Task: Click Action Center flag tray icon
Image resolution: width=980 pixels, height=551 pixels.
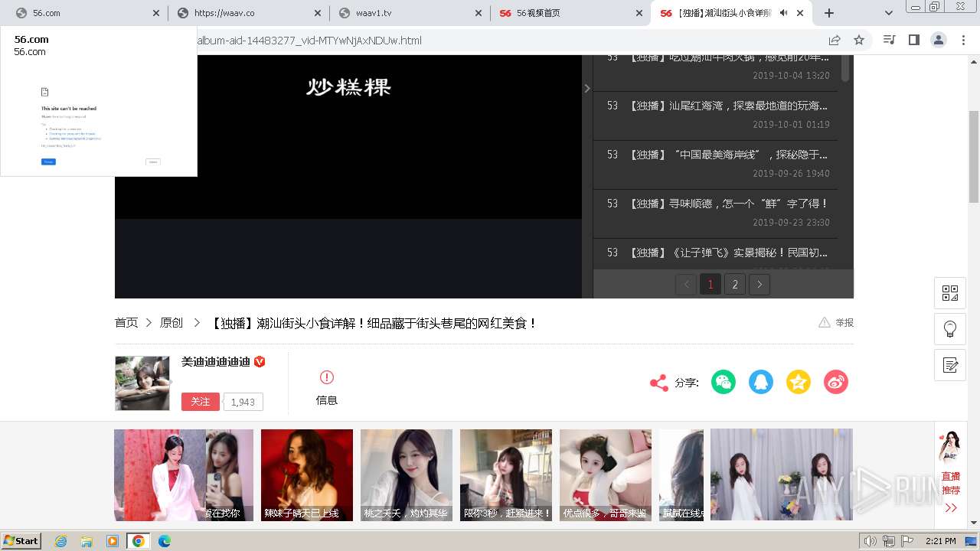Action: 907,541
